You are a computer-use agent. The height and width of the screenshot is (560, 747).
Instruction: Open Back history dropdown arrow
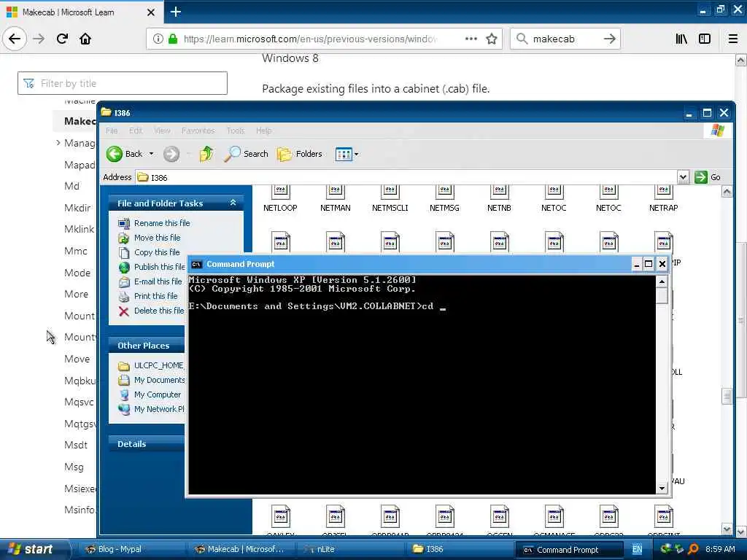click(151, 154)
